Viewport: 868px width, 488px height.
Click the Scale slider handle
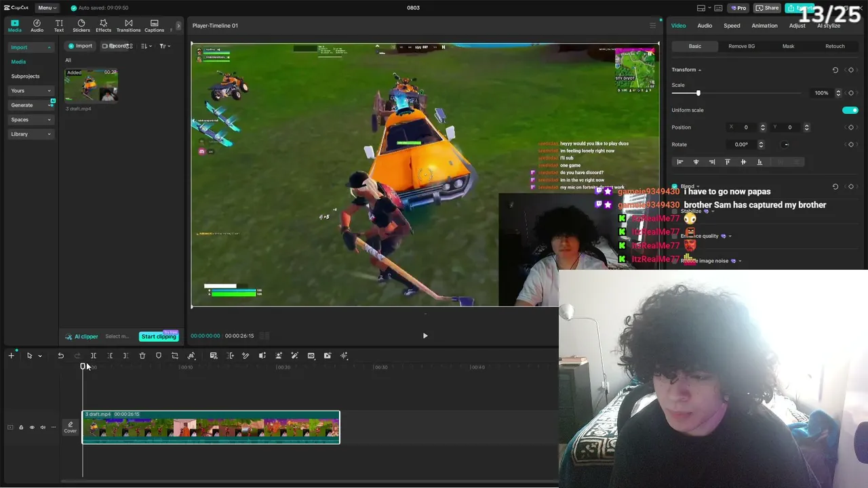(698, 93)
